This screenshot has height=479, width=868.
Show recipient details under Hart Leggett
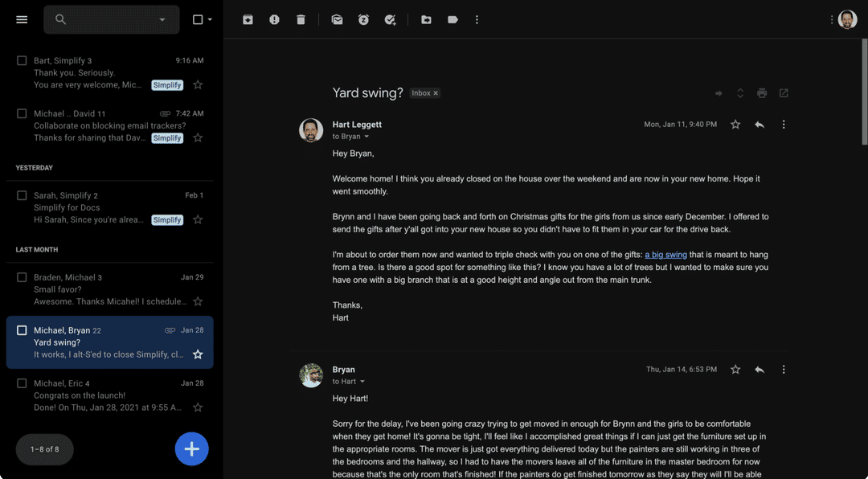[366, 137]
